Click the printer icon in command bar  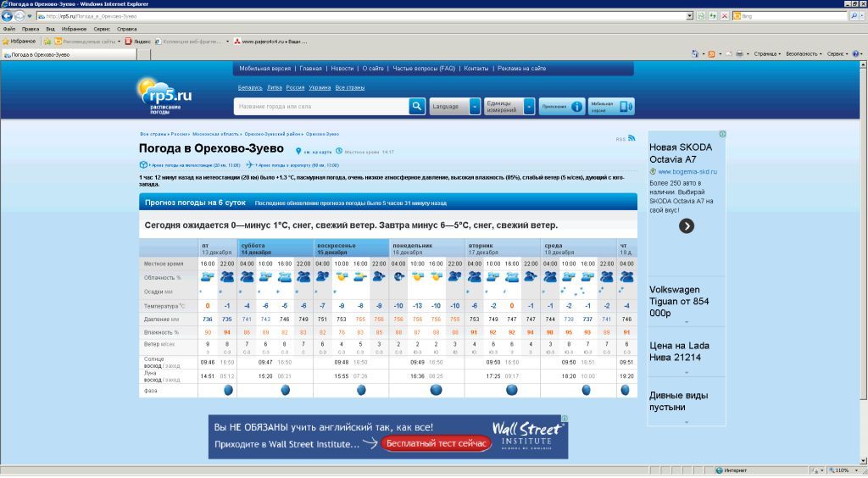click(x=739, y=53)
